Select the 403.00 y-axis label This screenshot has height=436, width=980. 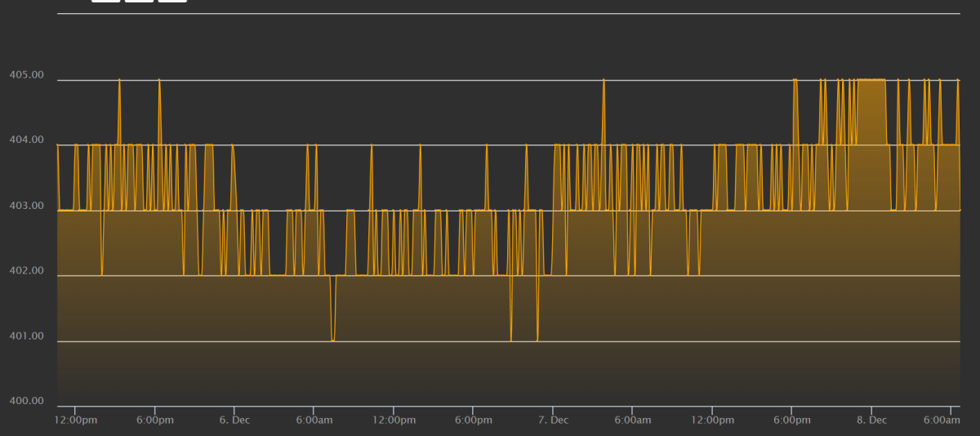(x=25, y=206)
